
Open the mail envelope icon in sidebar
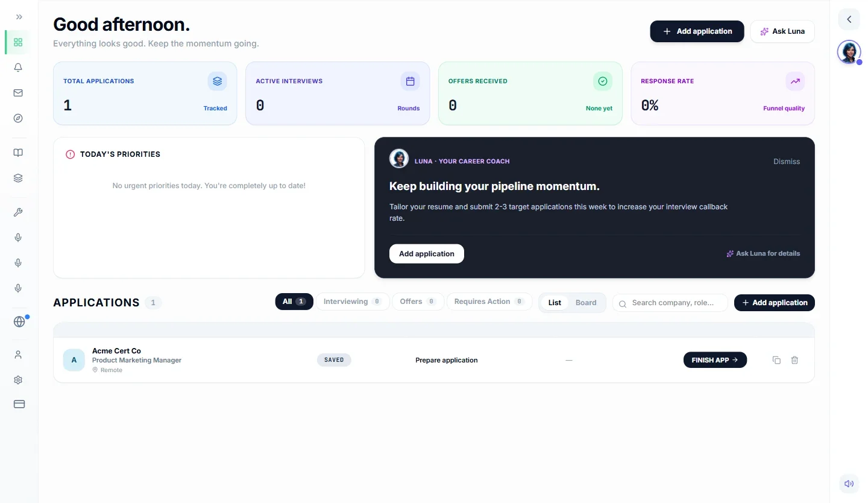[18, 93]
